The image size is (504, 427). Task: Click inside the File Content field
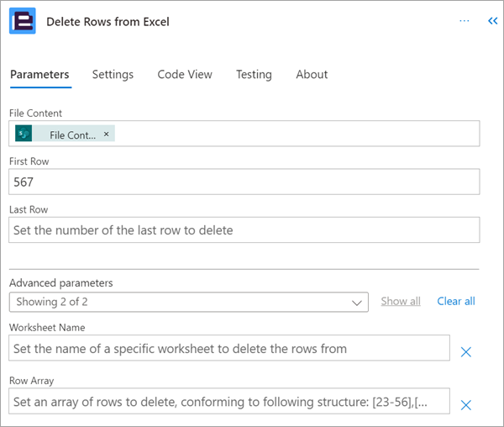pos(244,134)
